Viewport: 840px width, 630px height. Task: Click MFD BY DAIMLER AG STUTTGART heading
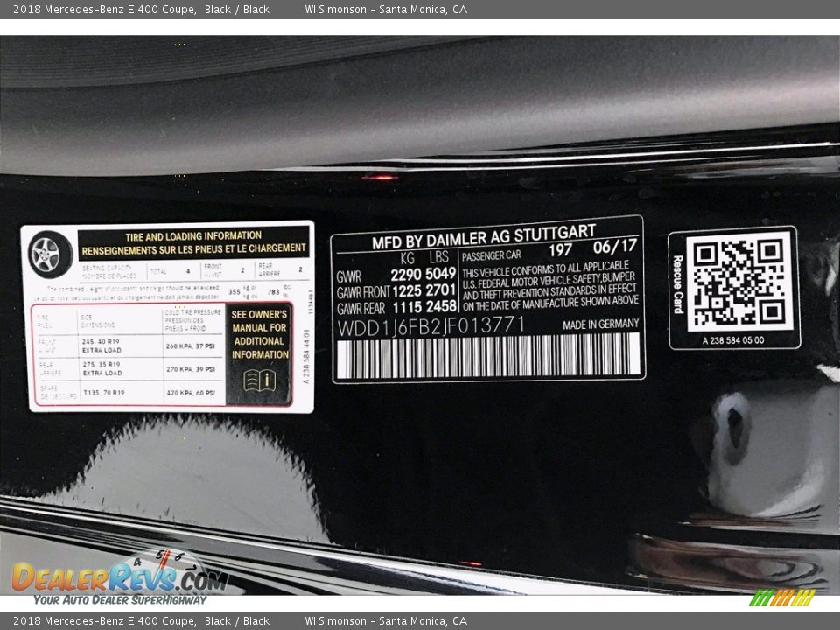484,238
